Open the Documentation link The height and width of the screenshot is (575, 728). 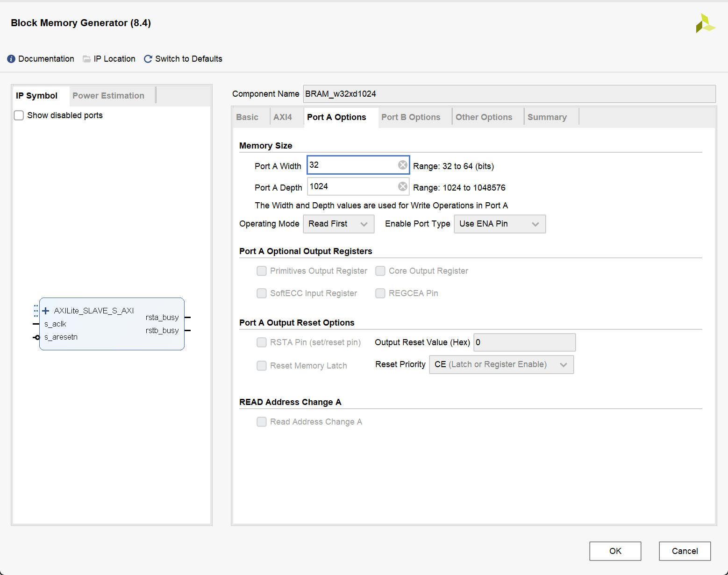point(46,59)
